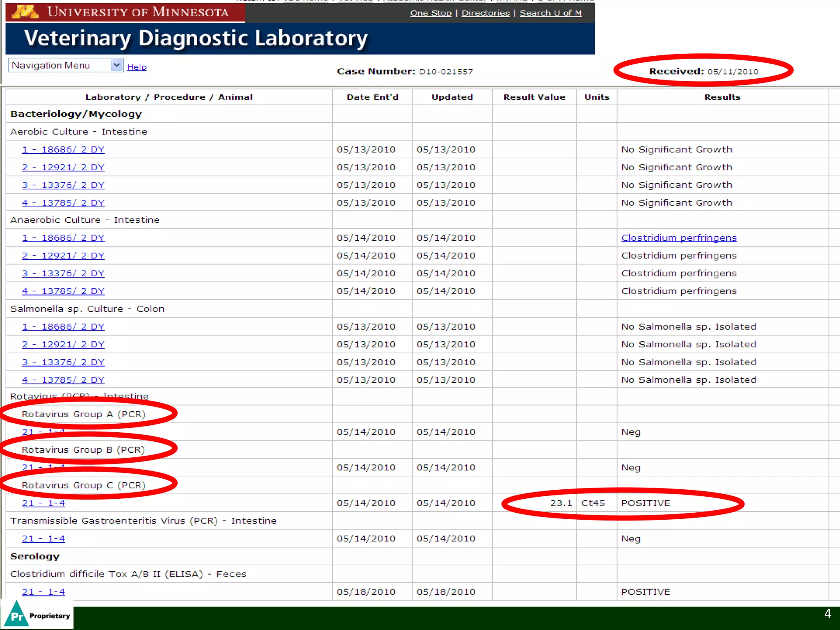Open Aerobic Culture animal 1 - 18686 link

tap(63, 150)
